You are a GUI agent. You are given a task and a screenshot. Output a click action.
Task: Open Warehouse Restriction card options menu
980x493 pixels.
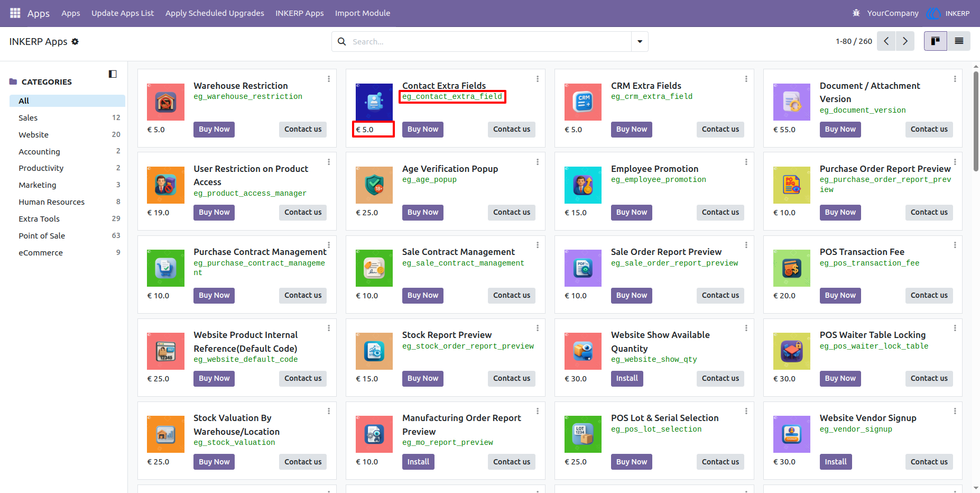pos(329,79)
